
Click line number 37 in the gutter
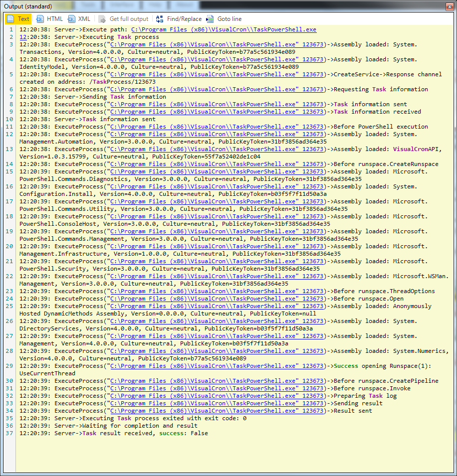coord(10,433)
